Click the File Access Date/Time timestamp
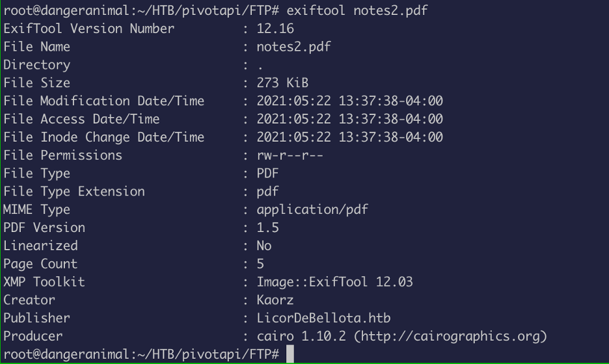Screen dimensions: 609x364 tap(349, 119)
